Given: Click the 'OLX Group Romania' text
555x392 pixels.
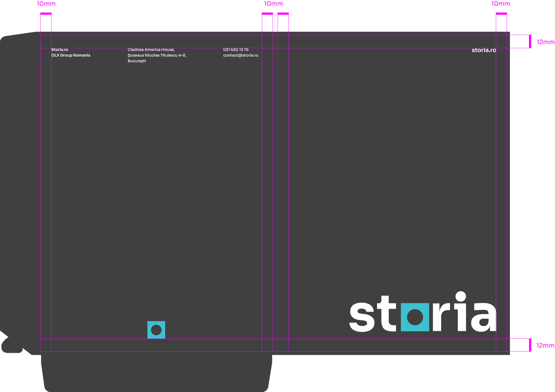Looking at the screenshot, I should pos(71,55).
